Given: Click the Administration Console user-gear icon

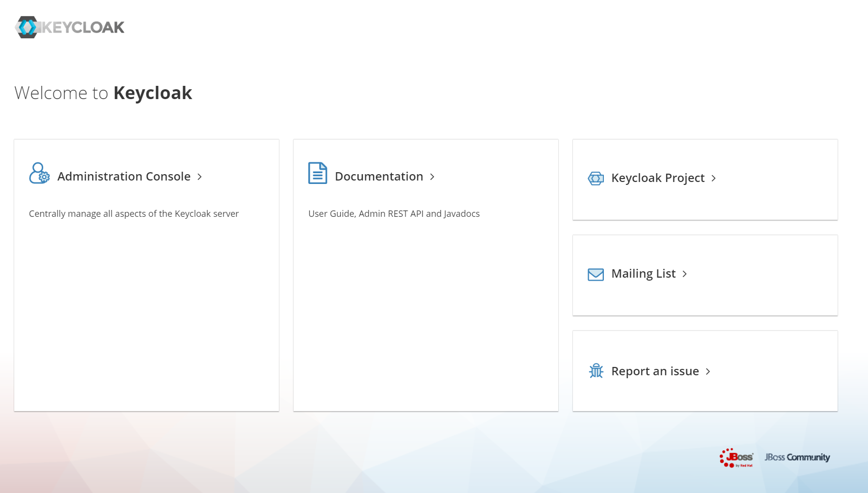Looking at the screenshot, I should tap(39, 173).
